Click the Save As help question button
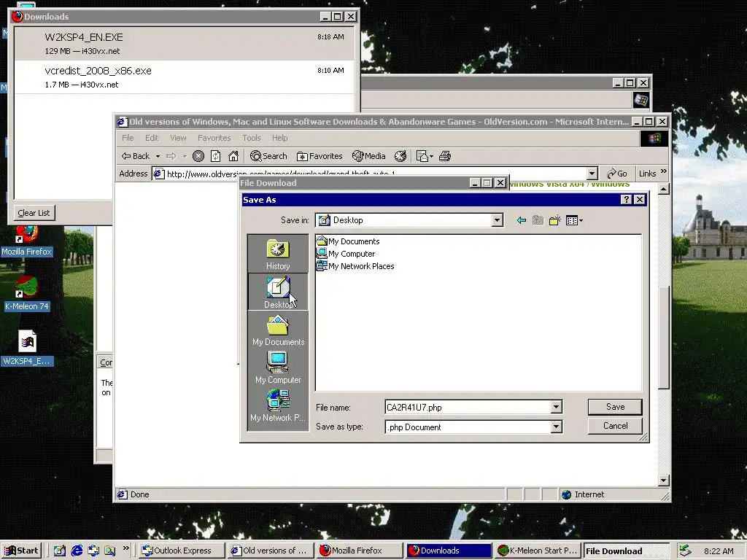The height and width of the screenshot is (560, 747). coord(627,200)
